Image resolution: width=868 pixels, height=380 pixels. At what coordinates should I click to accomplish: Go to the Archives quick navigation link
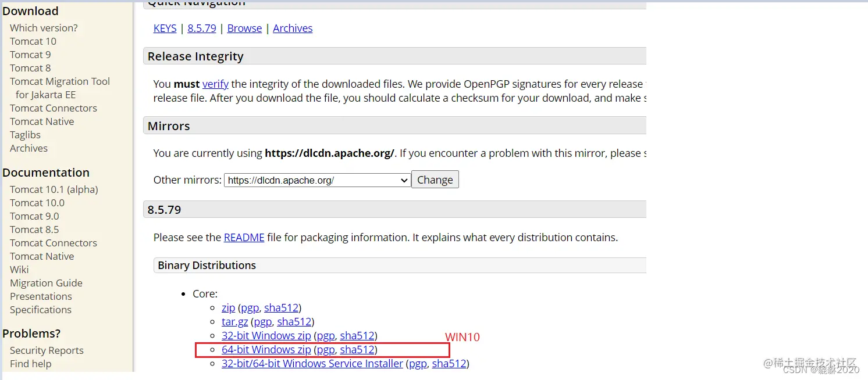click(293, 28)
